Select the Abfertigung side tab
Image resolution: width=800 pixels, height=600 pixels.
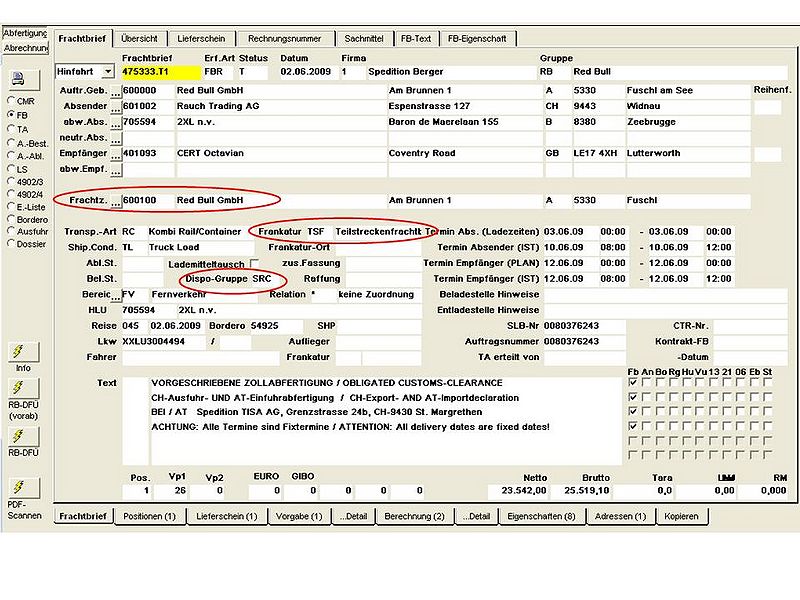(x=25, y=33)
